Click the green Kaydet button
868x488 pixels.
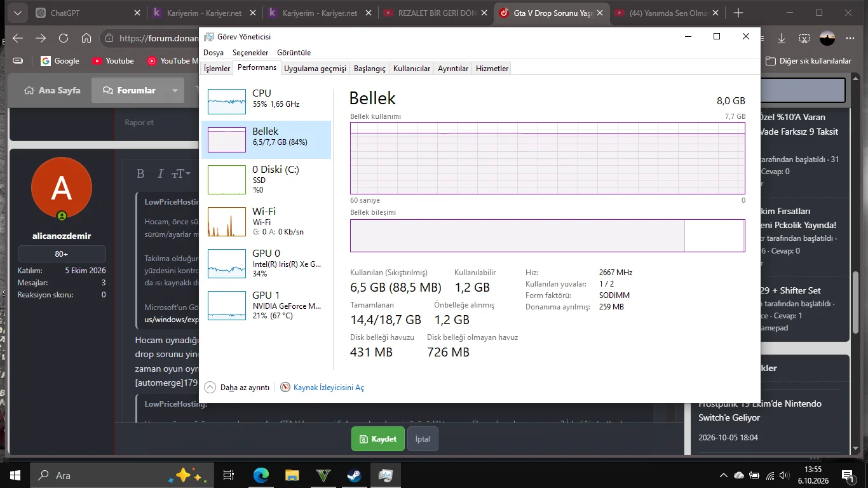click(x=378, y=438)
